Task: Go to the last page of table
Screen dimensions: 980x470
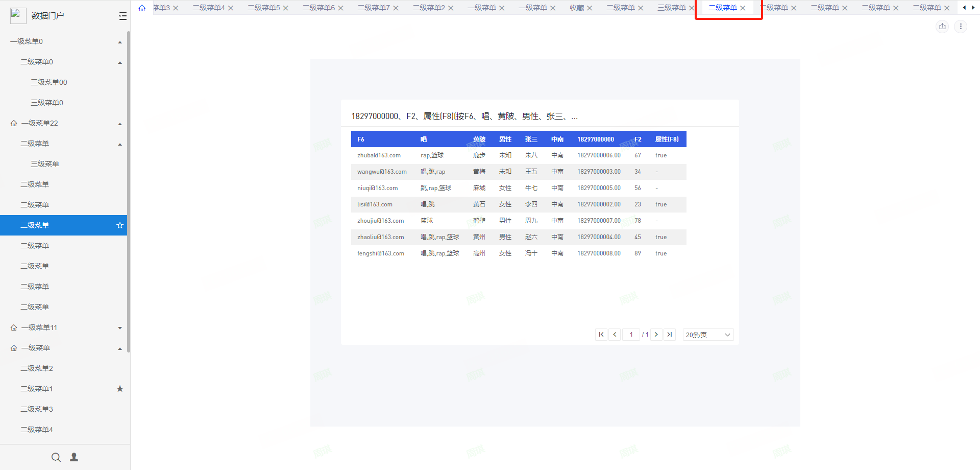Action: tap(670, 335)
